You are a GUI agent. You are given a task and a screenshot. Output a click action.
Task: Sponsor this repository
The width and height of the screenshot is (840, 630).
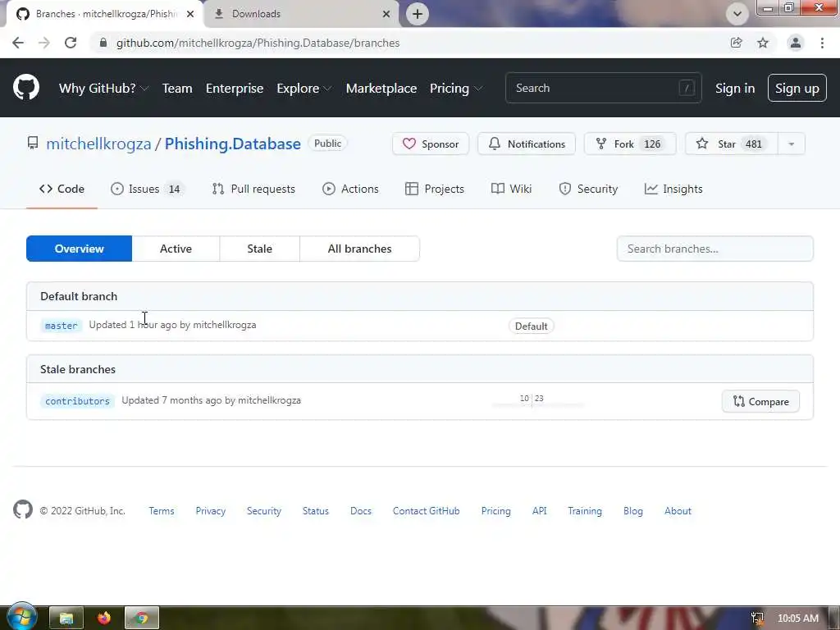coord(431,144)
